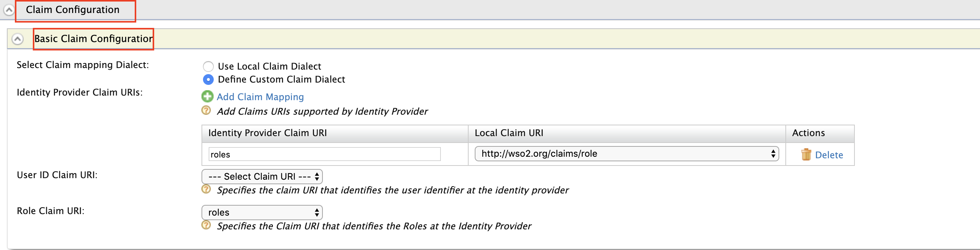Open the User ID Claim URI dropdown
This screenshot has height=250, width=980.
click(262, 177)
